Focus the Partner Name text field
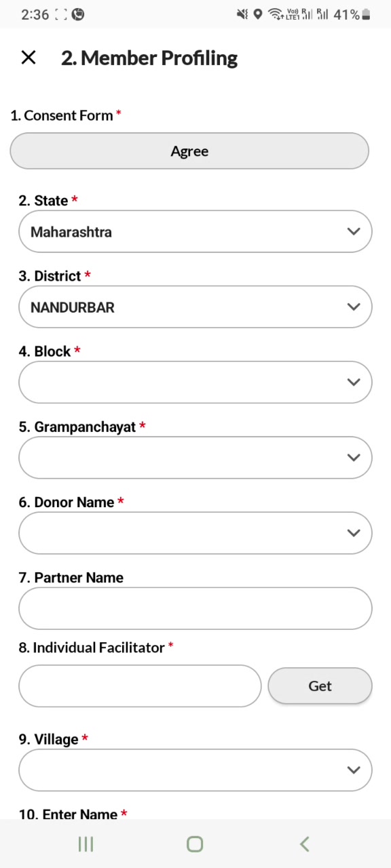The image size is (391, 868). [195, 608]
